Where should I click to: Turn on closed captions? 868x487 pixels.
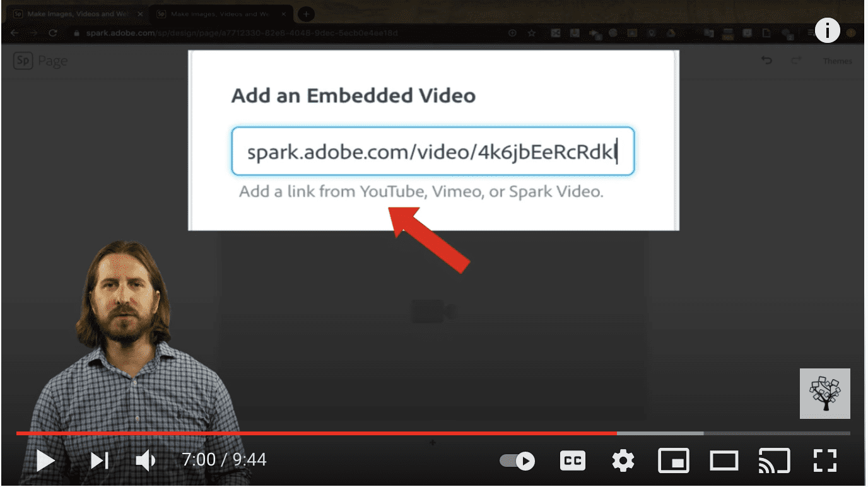(573, 461)
